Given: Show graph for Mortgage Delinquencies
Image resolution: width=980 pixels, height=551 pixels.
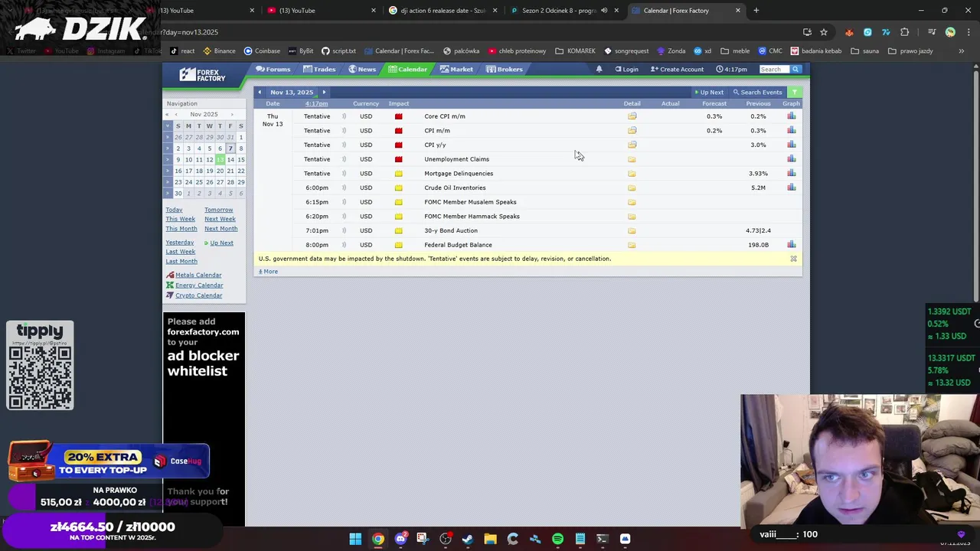Looking at the screenshot, I should point(791,173).
